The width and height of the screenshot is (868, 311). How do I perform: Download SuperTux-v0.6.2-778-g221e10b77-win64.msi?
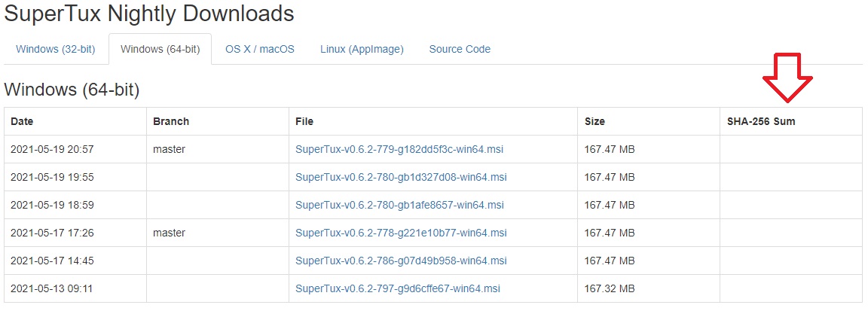[x=401, y=233]
